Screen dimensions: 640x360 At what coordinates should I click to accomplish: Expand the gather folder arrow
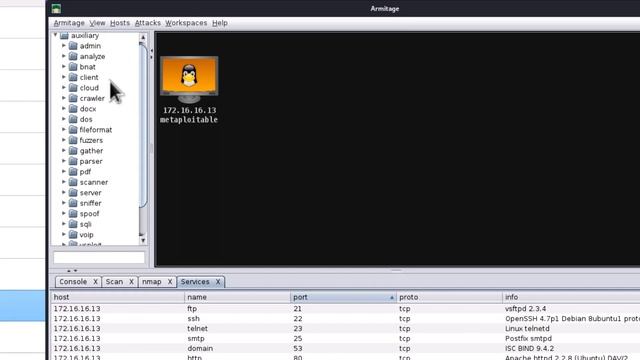tap(64, 150)
